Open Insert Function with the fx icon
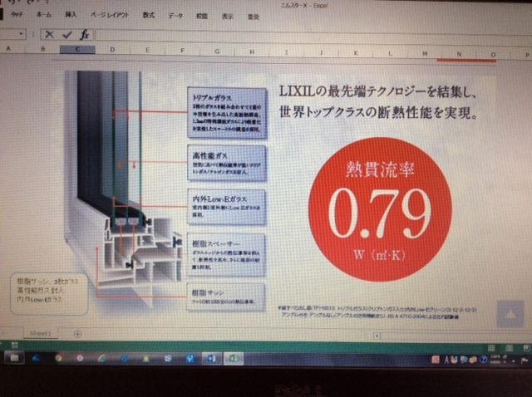Screen dimensions: 532x397 click(x=85, y=35)
